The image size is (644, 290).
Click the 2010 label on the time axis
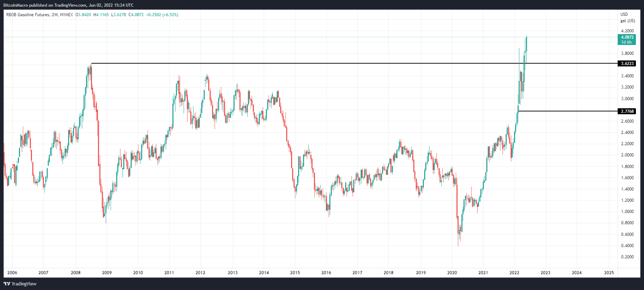click(138, 273)
